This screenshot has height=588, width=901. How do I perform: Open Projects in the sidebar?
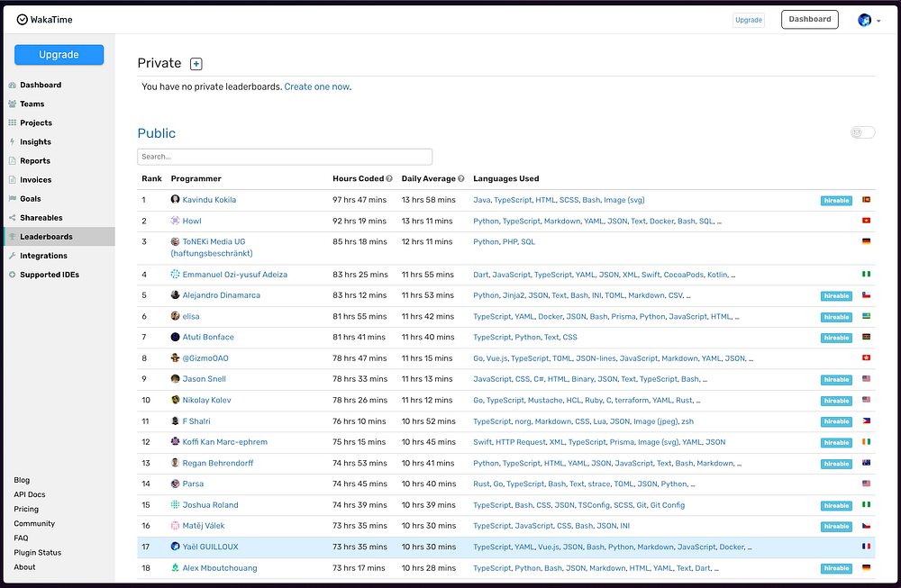(x=36, y=122)
